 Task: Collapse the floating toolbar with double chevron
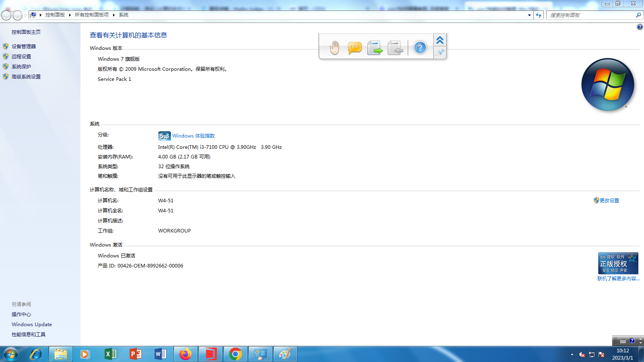pyautogui.click(x=440, y=40)
